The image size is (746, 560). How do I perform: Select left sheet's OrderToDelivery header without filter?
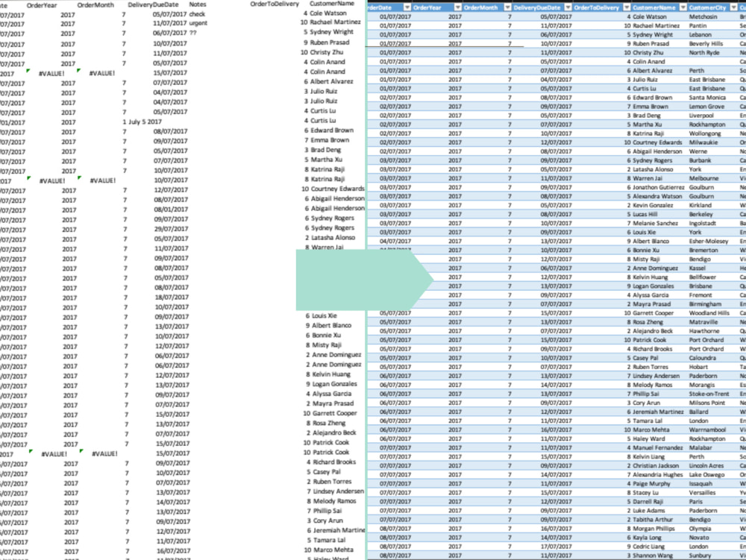(x=275, y=4)
